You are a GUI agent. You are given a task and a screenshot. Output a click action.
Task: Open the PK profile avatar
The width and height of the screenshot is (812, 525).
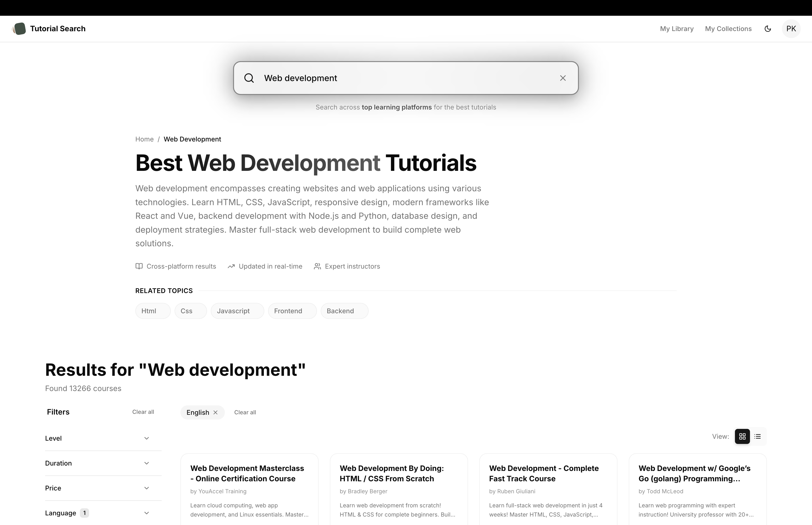point(791,29)
